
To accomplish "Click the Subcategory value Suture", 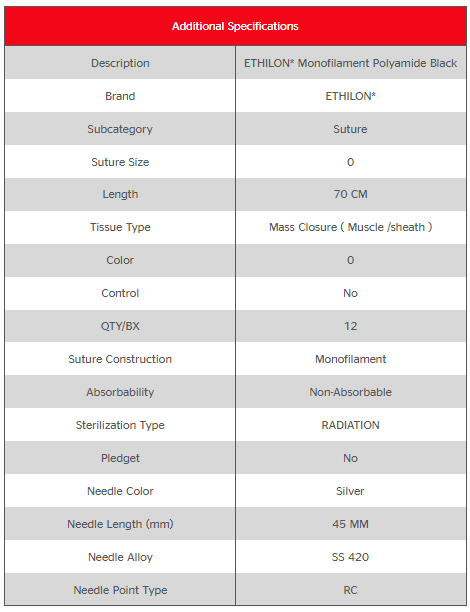I will click(x=350, y=129).
